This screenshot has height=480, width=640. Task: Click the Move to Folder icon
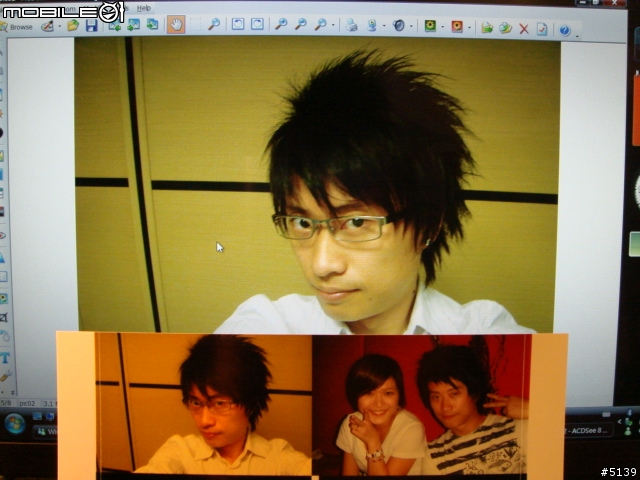click(487, 28)
